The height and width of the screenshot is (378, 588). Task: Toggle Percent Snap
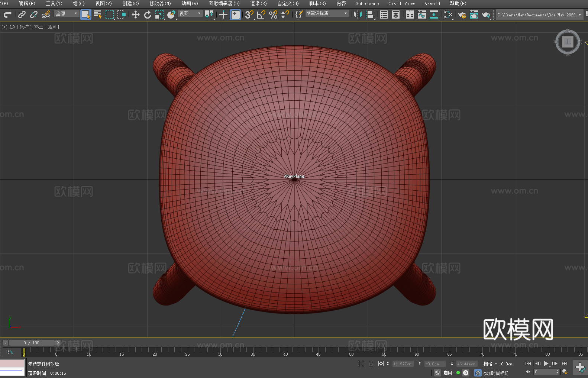(x=273, y=14)
